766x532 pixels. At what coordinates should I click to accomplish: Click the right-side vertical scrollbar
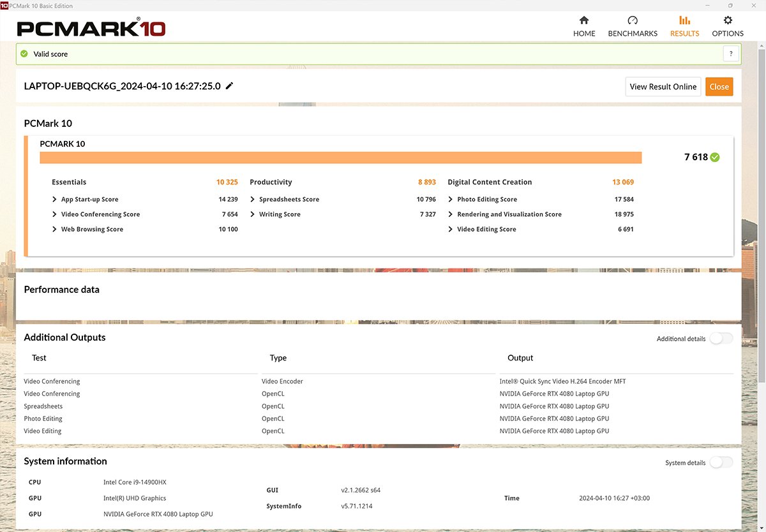coord(762,191)
